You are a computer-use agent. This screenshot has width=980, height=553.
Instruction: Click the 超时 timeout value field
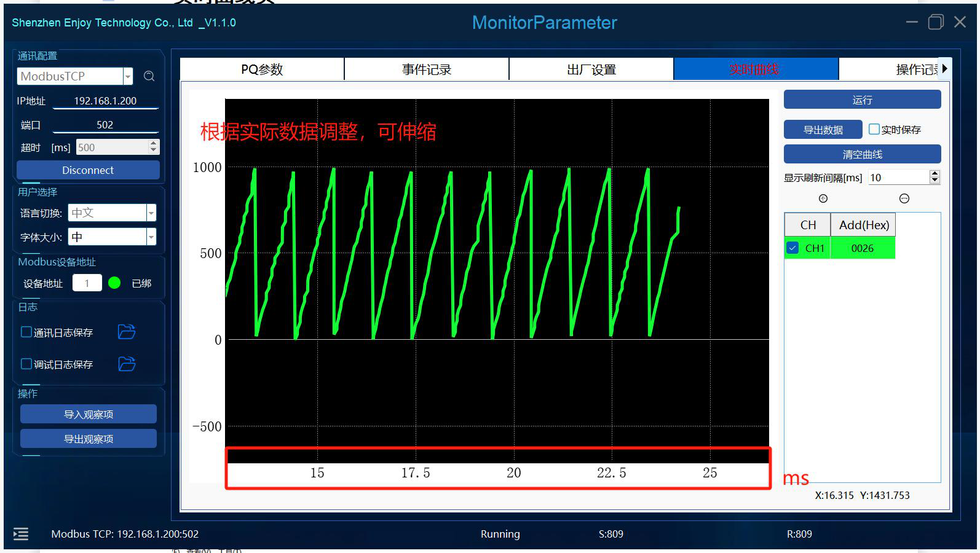click(x=113, y=147)
